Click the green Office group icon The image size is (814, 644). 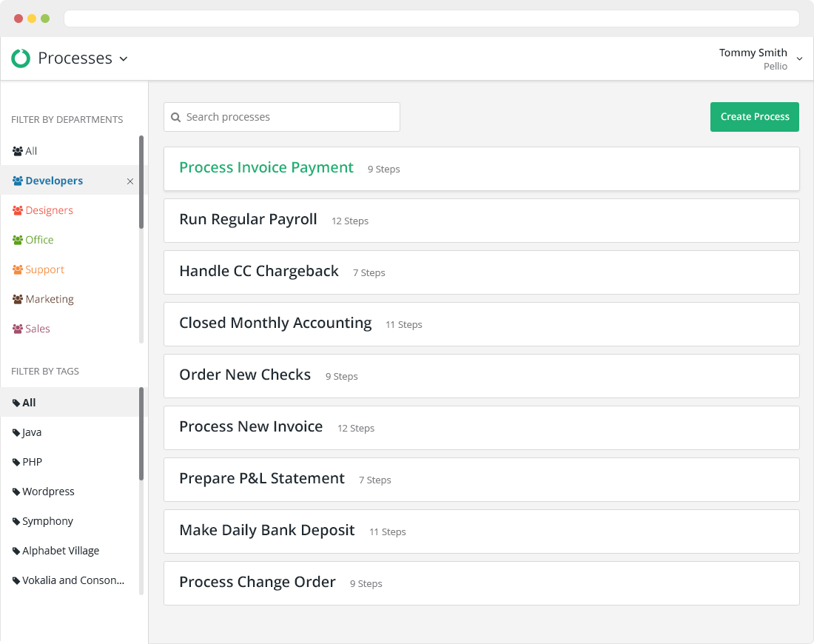pos(18,240)
